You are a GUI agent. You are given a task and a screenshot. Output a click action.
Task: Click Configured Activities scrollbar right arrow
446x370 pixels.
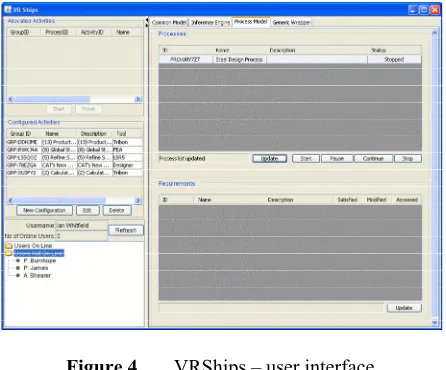[138, 200]
